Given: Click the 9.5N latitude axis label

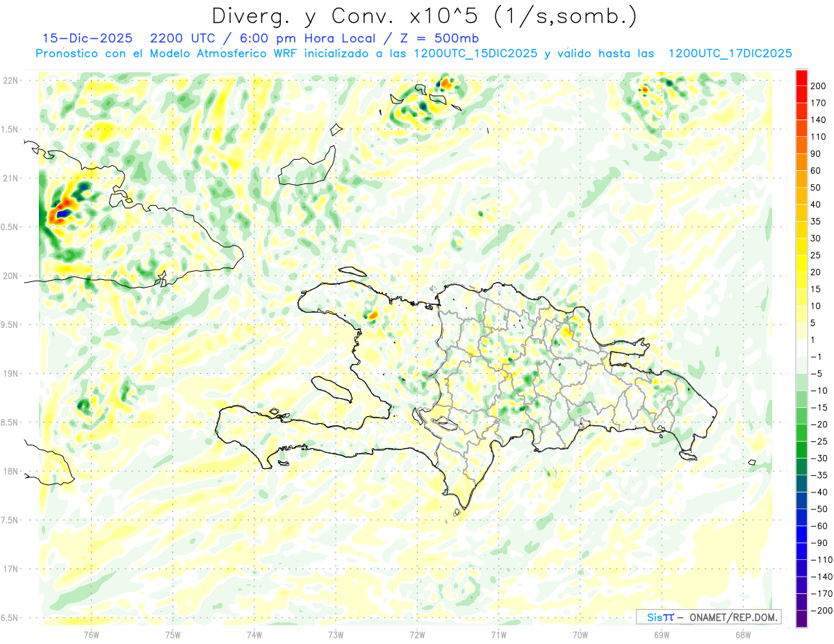Looking at the screenshot, I should [10, 324].
